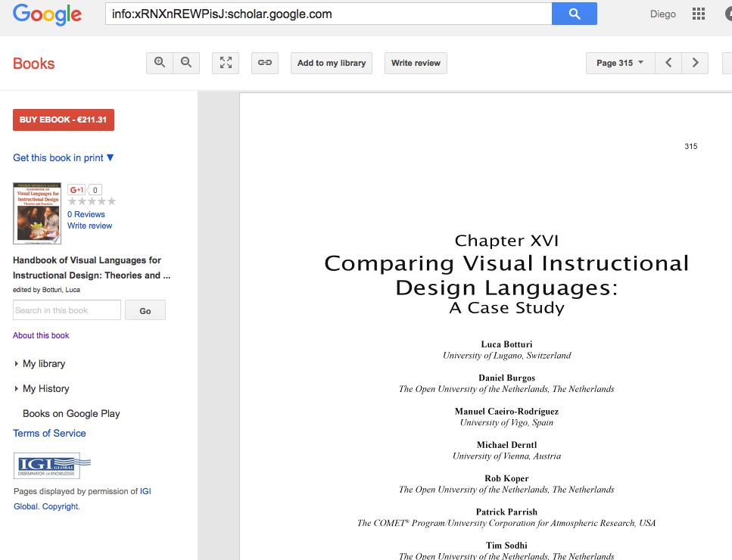Toggle fullscreen view icon

click(x=226, y=63)
